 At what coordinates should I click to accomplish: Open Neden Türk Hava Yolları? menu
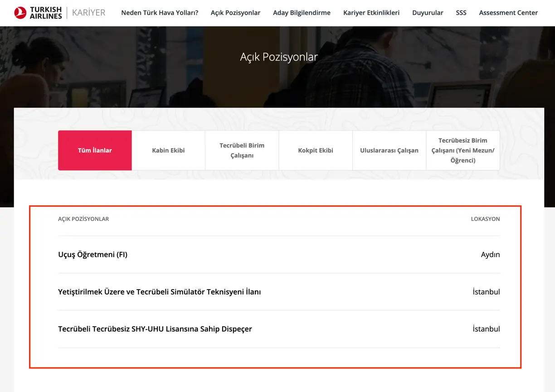click(x=160, y=13)
